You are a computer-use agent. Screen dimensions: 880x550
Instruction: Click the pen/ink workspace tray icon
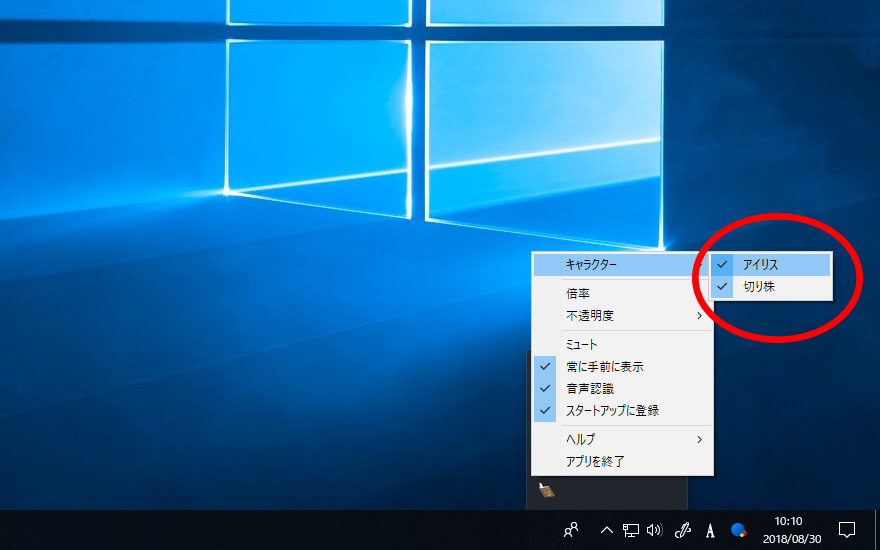[682, 529]
